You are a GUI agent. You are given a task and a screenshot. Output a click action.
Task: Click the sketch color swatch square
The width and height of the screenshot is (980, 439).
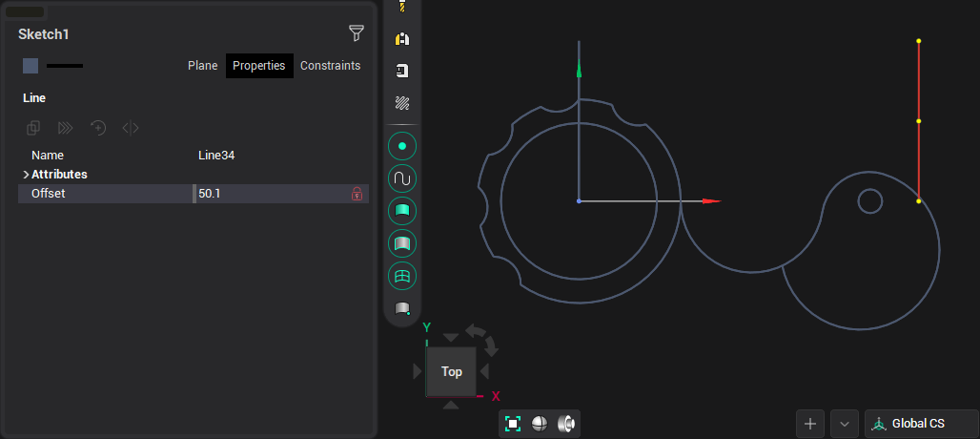[31, 66]
